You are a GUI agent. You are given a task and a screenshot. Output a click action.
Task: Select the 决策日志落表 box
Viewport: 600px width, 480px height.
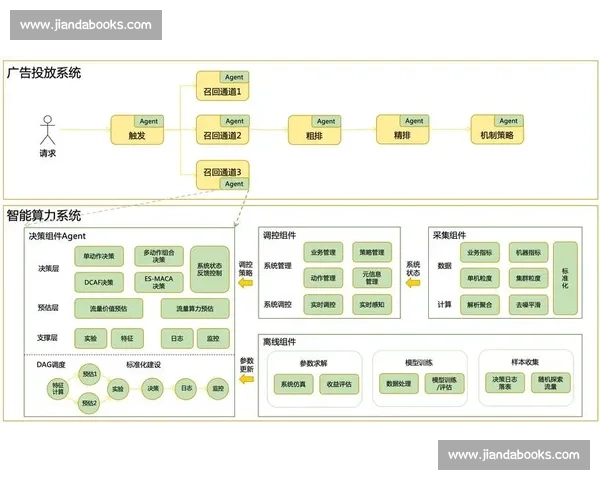pos(505,383)
